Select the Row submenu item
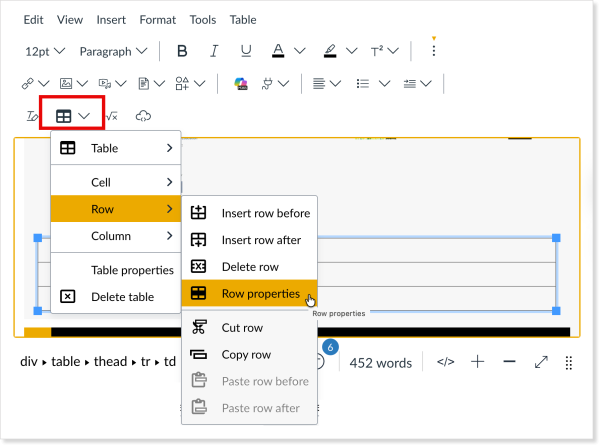The image size is (600, 446). [116, 209]
